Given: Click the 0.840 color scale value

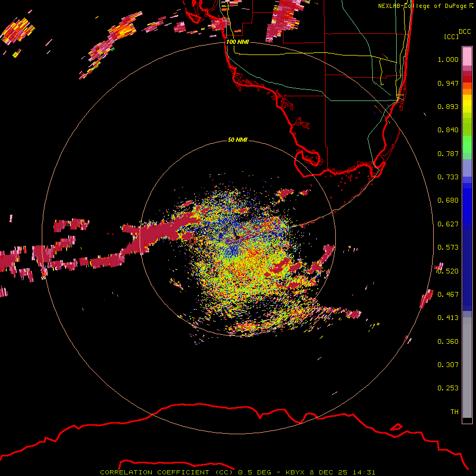Looking at the screenshot, I should pyautogui.click(x=448, y=130).
